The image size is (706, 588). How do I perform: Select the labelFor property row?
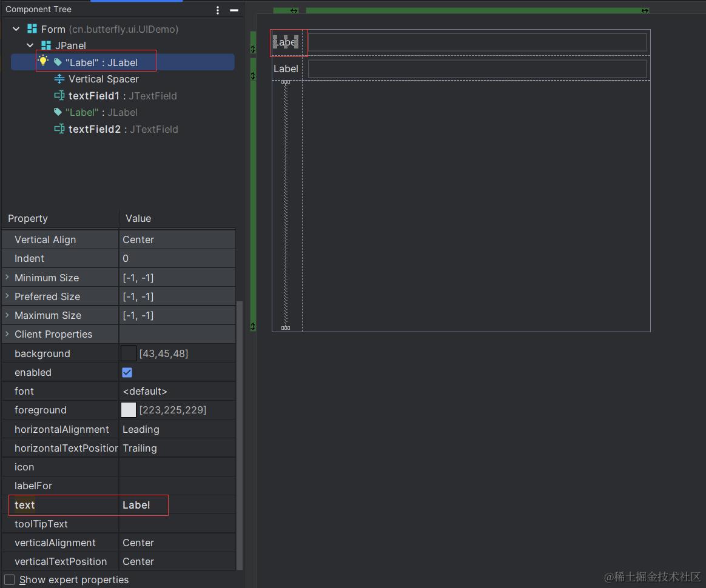pyautogui.click(x=119, y=486)
